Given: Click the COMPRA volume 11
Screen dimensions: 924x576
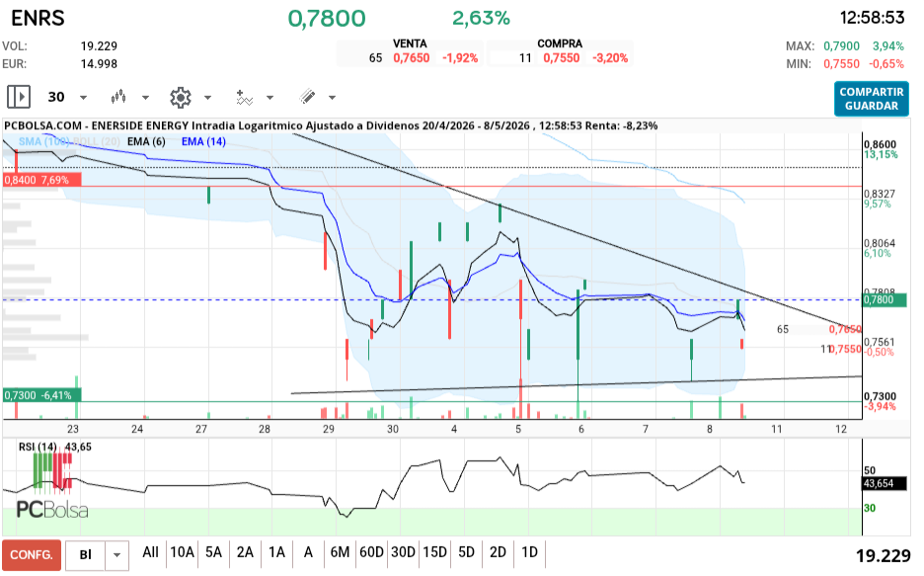Looking at the screenshot, I should coord(525,58).
